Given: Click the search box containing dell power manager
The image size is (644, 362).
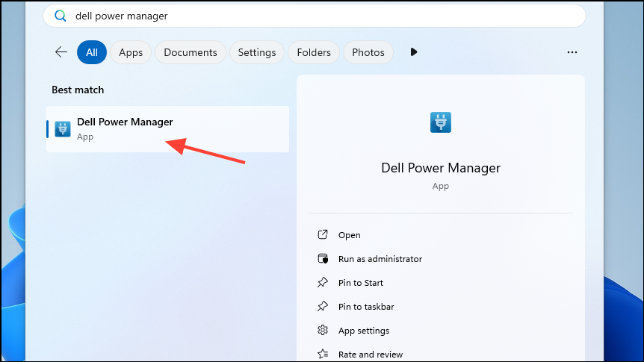Looking at the screenshot, I should (x=315, y=16).
